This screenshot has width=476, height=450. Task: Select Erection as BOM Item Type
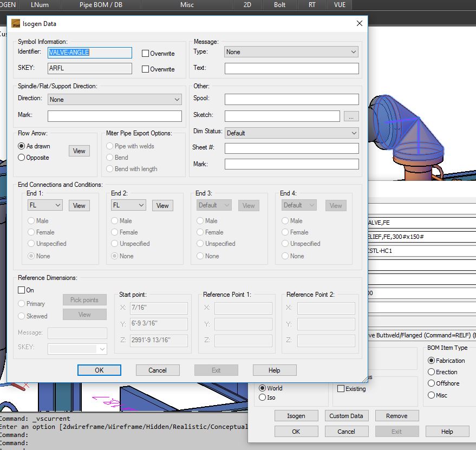(432, 372)
